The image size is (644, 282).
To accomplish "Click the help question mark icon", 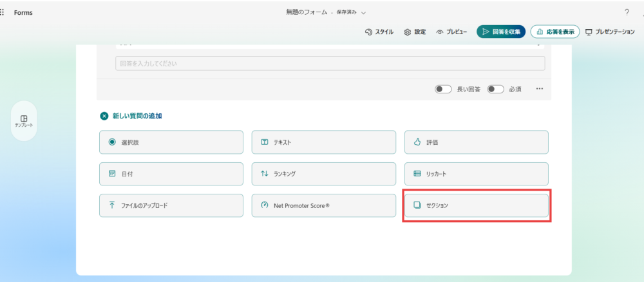I will pos(627,12).
